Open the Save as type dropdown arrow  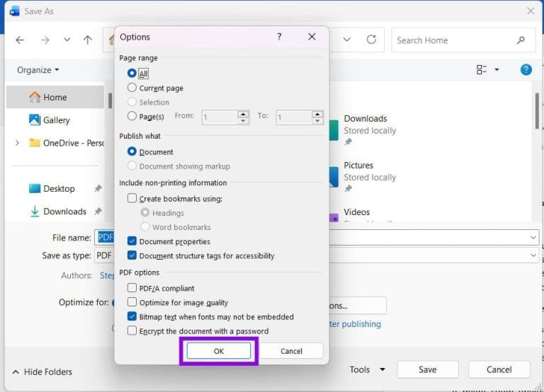pyautogui.click(x=533, y=255)
